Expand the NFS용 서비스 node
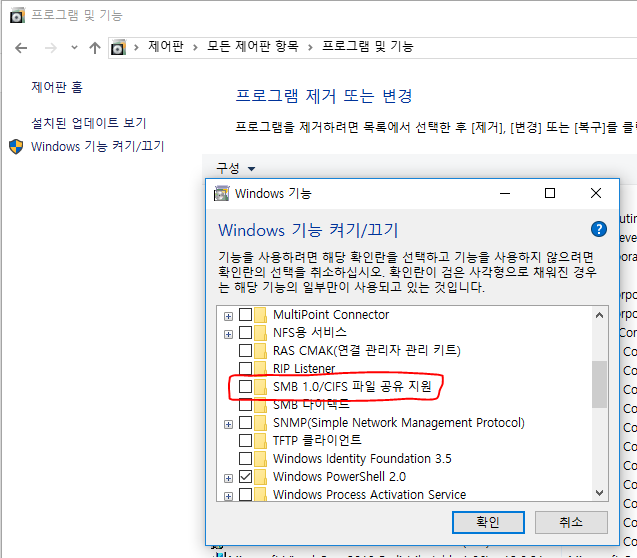The width and height of the screenshot is (637, 558). pos(228,334)
